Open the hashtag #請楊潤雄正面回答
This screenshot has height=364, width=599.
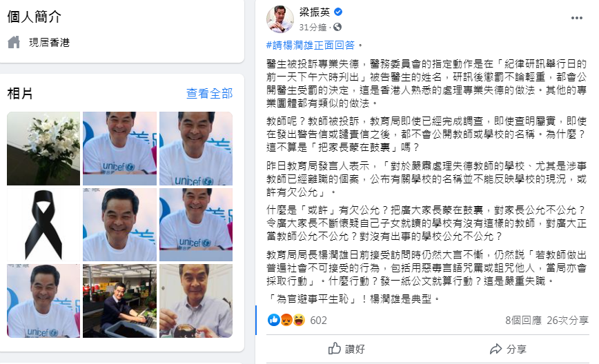coord(311,45)
